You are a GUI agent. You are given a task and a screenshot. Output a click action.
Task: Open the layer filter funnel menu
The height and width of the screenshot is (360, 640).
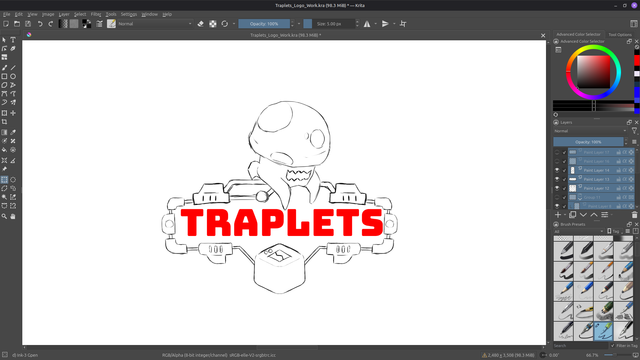point(634,131)
